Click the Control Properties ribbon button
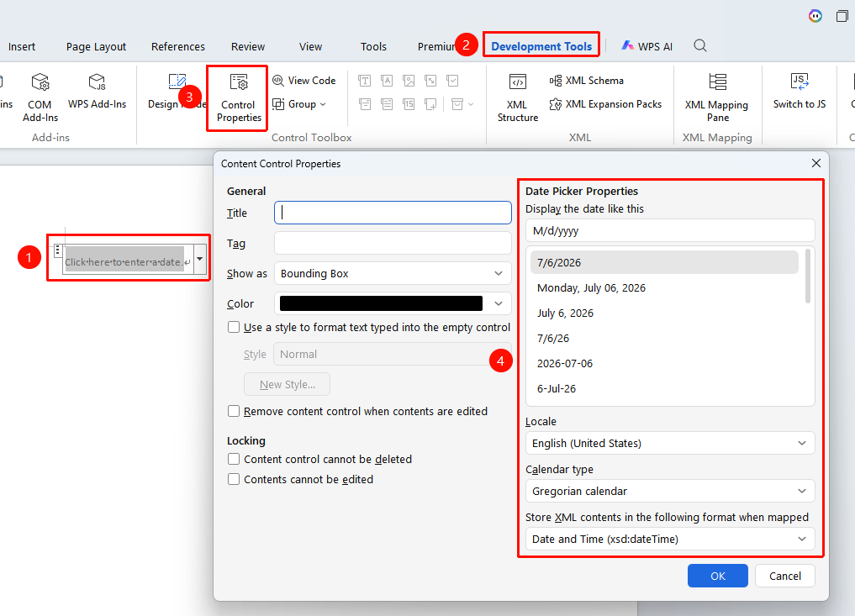 point(238,97)
